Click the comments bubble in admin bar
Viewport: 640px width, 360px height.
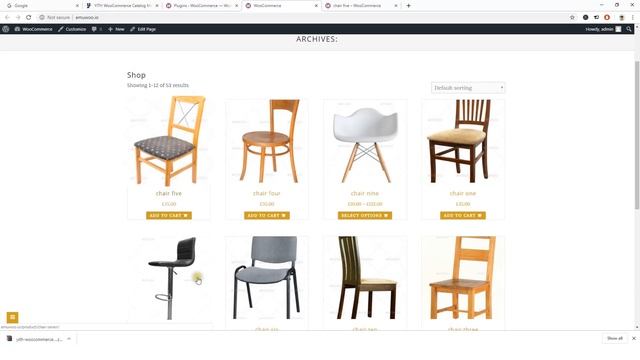(x=97, y=29)
